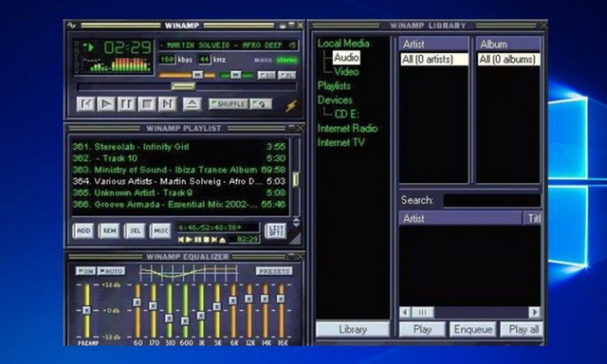
Task: Open Internet Radio in library tree
Action: pyautogui.click(x=347, y=128)
